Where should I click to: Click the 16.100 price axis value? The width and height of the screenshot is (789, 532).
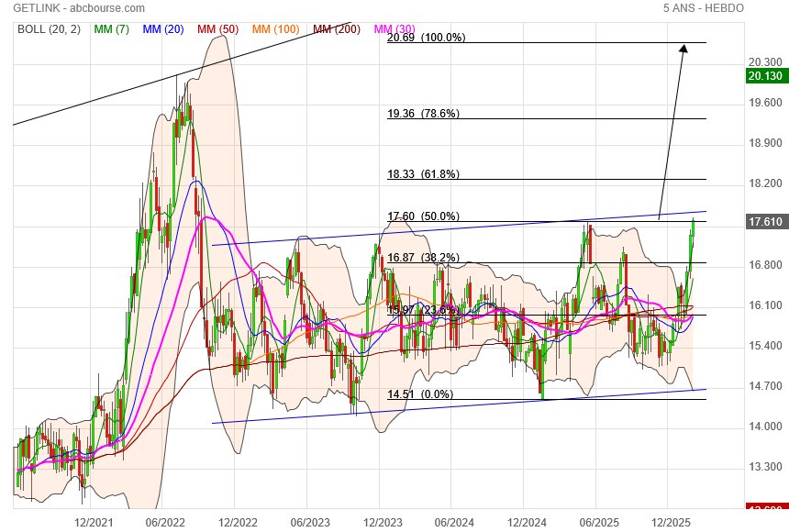(x=765, y=305)
